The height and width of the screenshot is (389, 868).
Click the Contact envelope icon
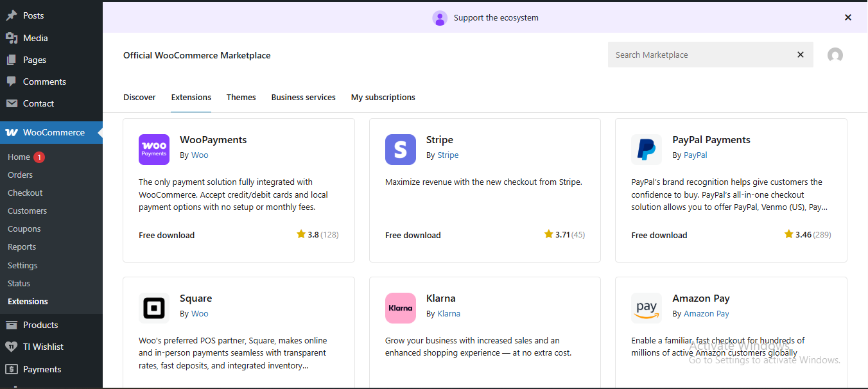[12, 103]
